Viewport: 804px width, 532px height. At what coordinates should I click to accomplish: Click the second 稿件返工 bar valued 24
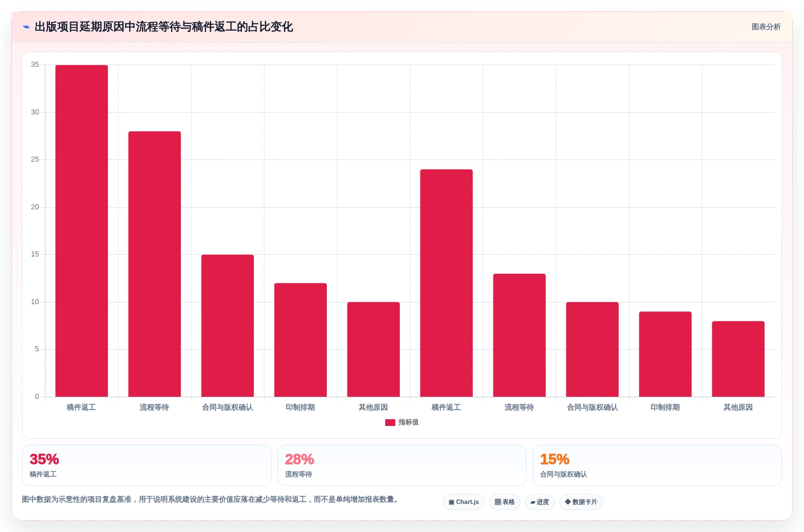(x=446, y=283)
